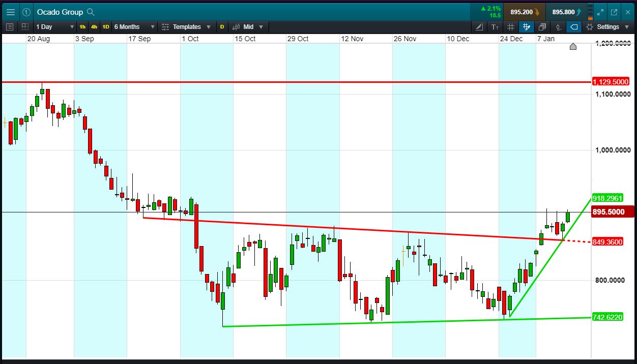Switch to the 1D timeframe shortcut
Screen dimensions: 637x364
pyautogui.click(x=106, y=26)
